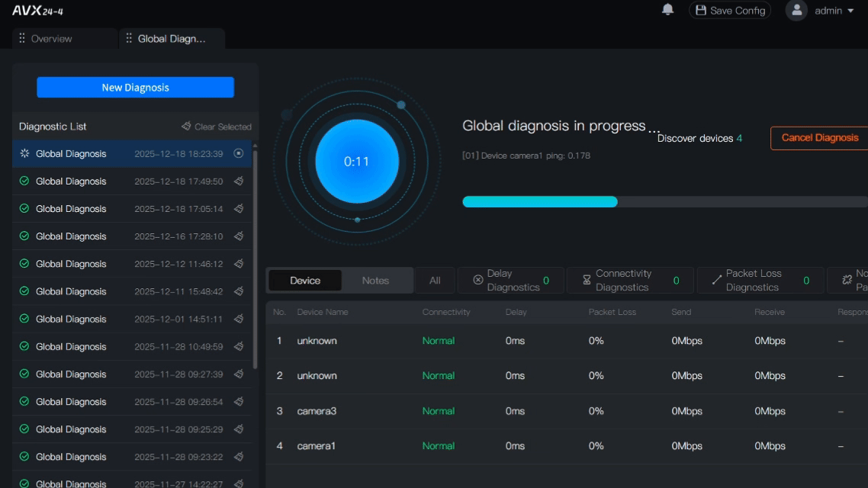The height and width of the screenshot is (488, 868).
Task: Open the notifications bell
Action: 667,10
